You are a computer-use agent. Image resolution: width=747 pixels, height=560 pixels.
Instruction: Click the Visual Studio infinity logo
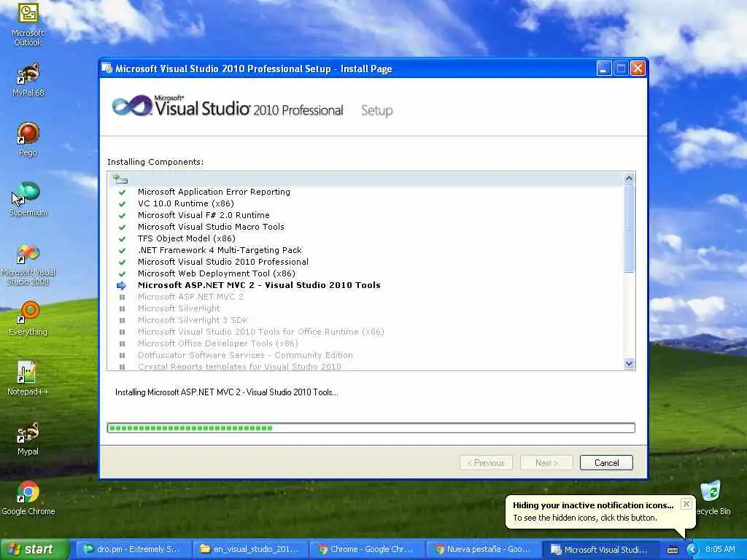pos(131,106)
